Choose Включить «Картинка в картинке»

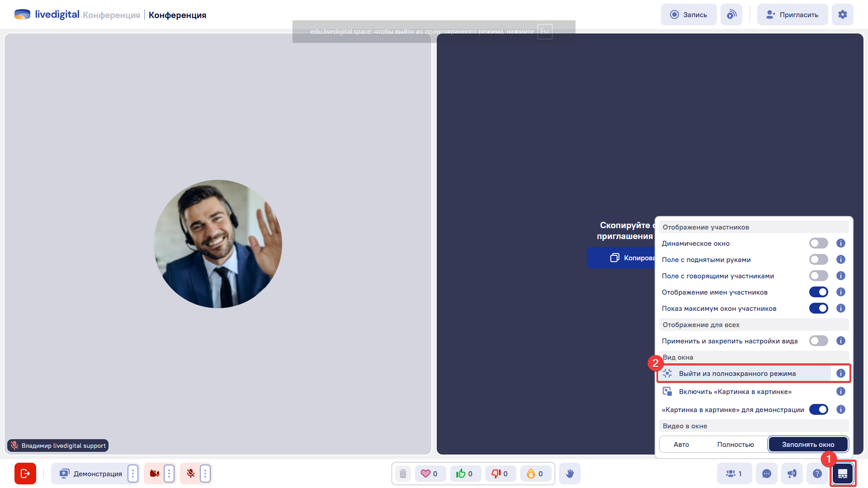tap(735, 392)
